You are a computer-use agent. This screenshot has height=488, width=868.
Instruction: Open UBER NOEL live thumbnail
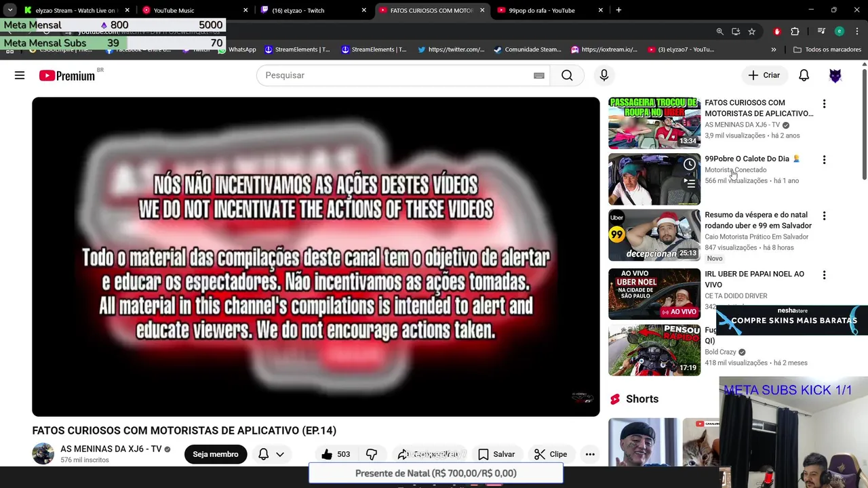[x=654, y=294]
